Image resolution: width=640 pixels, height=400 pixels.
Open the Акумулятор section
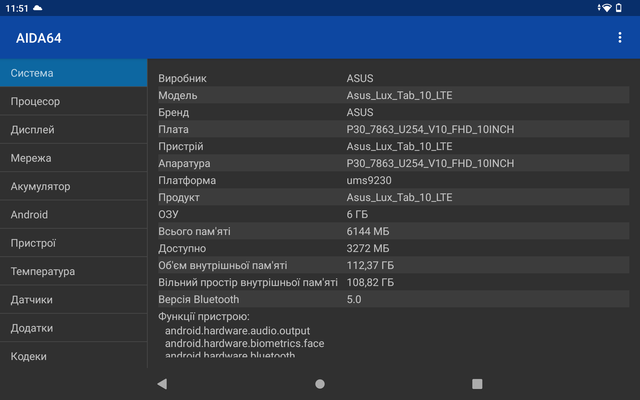coord(73,186)
